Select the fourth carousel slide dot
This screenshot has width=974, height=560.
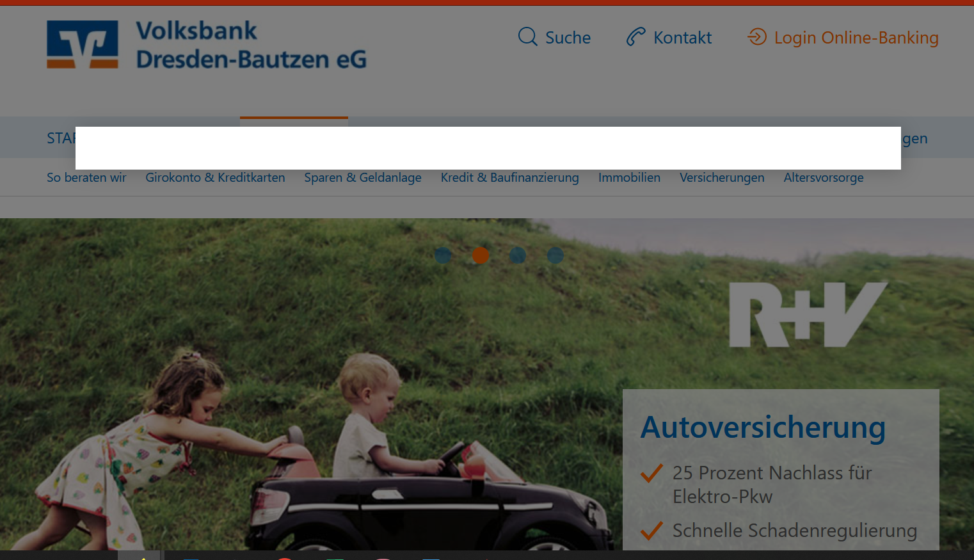point(555,255)
